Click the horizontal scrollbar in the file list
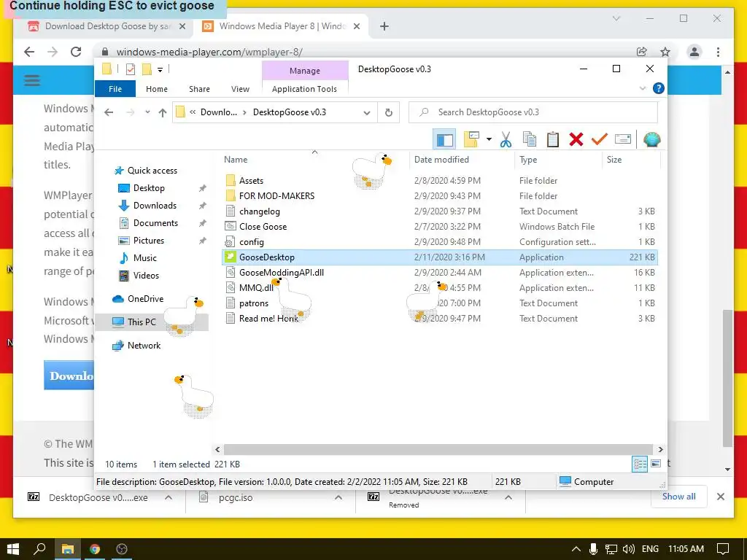The width and height of the screenshot is (747, 560). 438,449
